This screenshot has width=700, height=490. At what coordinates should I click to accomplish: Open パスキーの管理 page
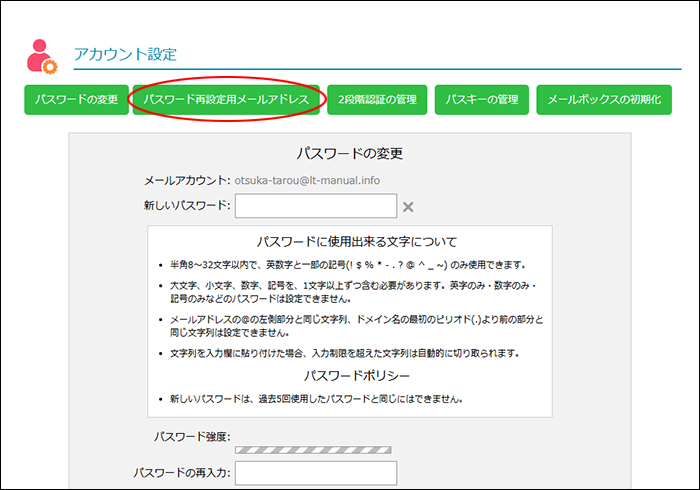click(x=482, y=100)
